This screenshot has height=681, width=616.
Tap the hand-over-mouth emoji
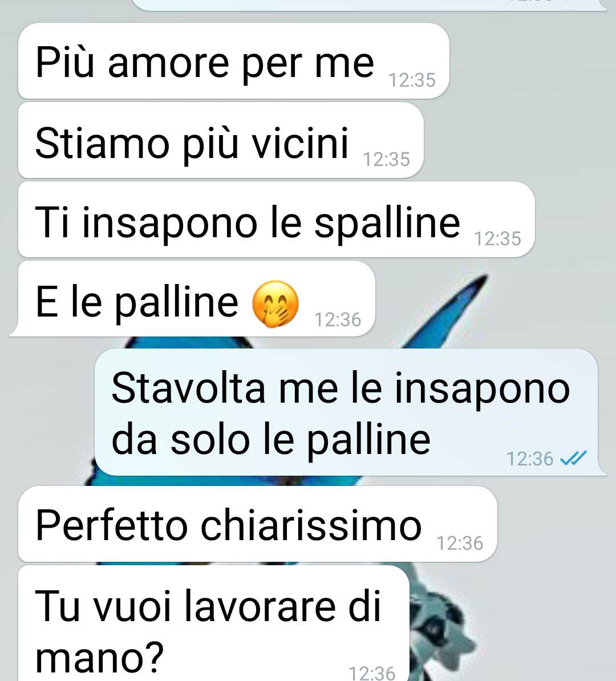(x=275, y=303)
